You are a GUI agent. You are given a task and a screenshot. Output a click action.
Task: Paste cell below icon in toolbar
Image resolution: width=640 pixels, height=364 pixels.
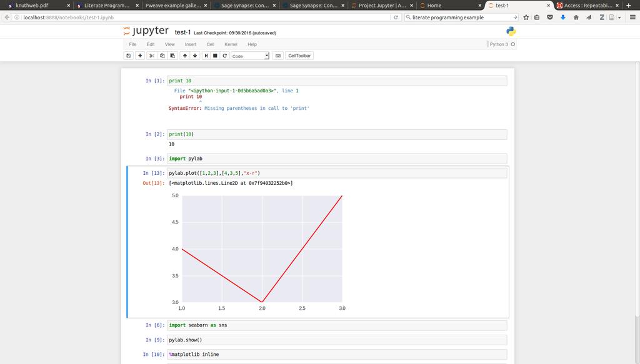172,56
